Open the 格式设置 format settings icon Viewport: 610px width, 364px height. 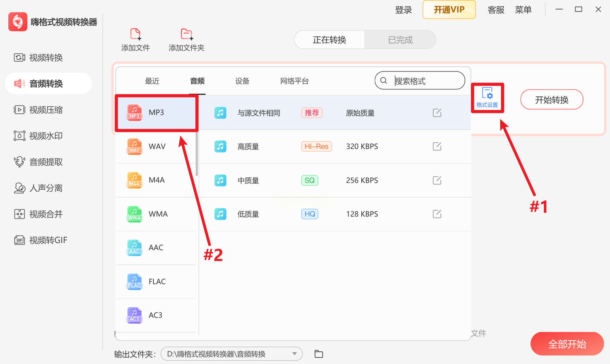point(487,98)
